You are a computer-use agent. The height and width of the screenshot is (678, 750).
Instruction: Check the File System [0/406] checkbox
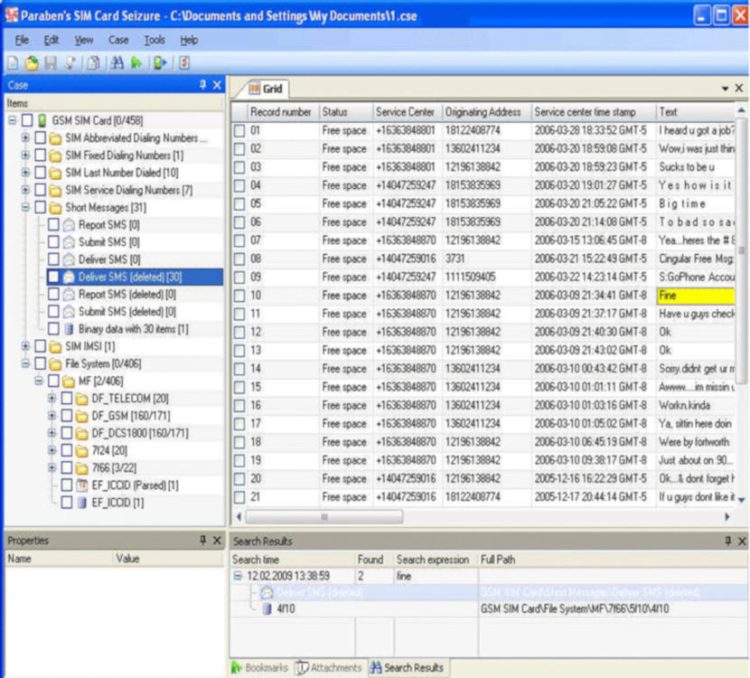(41, 364)
